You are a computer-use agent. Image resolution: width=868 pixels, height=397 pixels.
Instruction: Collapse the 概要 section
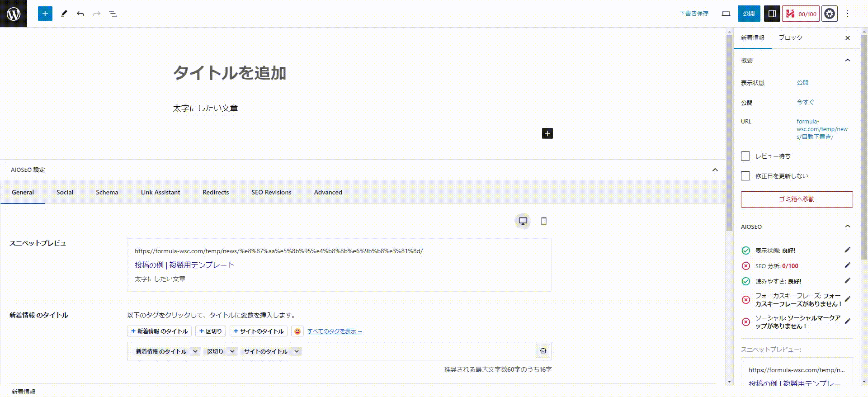click(848, 60)
